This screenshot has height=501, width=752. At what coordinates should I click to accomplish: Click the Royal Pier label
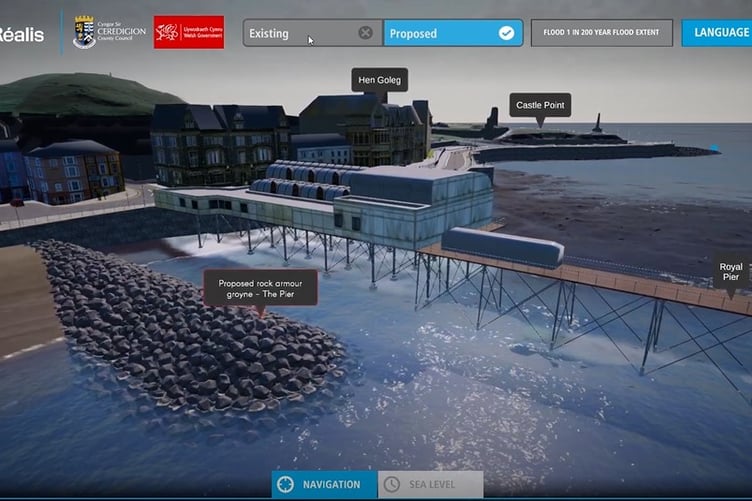[731, 274]
